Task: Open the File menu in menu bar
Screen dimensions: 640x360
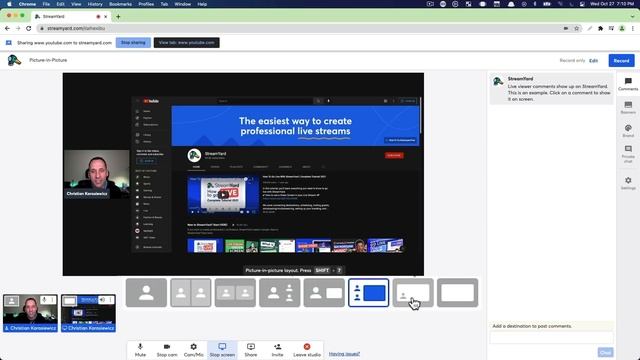Action: tap(46, 4)
